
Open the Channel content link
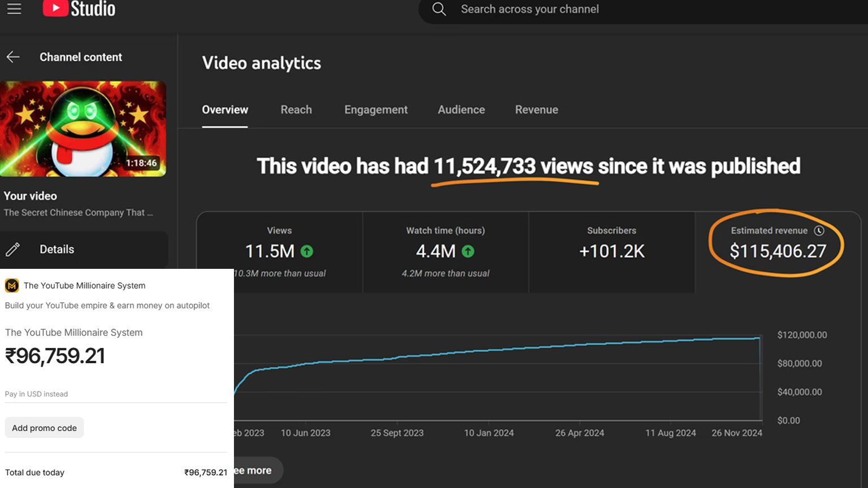(81, 57)
